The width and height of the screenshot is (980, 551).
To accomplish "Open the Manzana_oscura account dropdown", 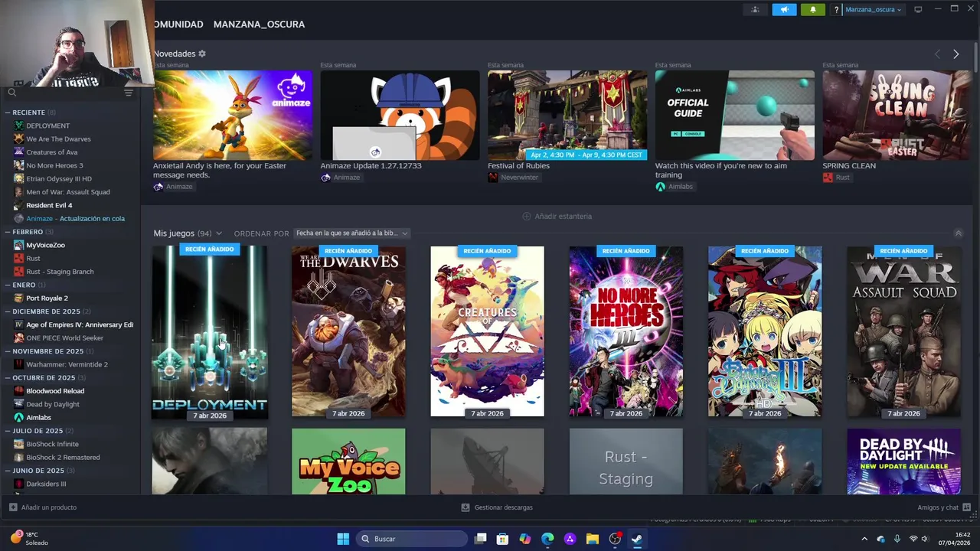I will 874,10.
